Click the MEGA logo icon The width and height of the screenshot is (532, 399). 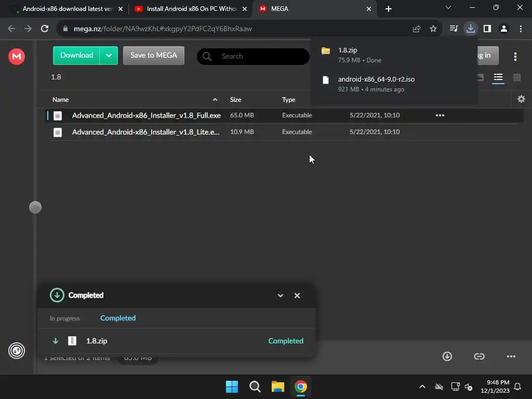point(17,56)
